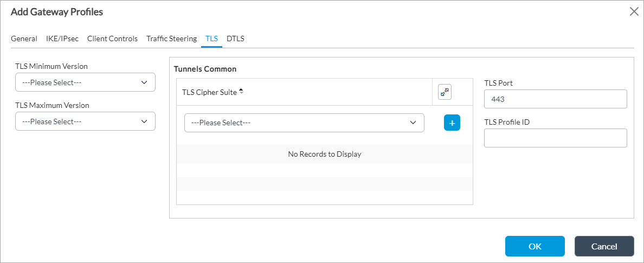
Task: Click the TLS Cipher Suite column header text
Action: point(209,92)
